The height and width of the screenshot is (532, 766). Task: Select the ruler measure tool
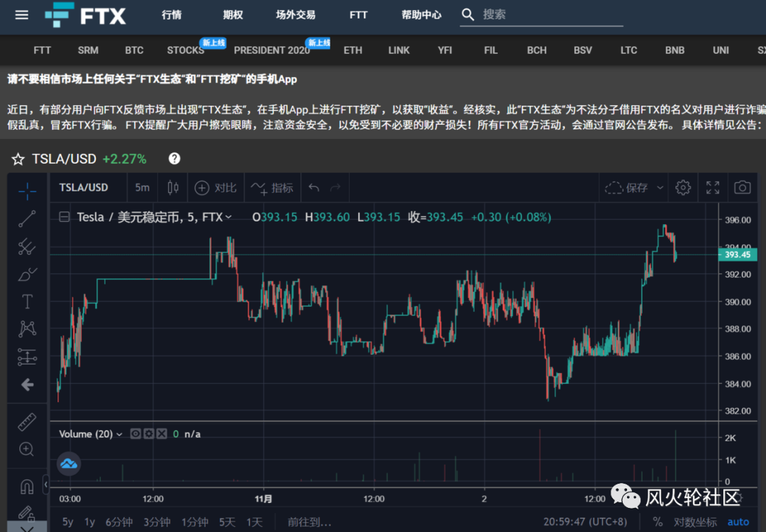pyautogui.click(x=28, y=422)
